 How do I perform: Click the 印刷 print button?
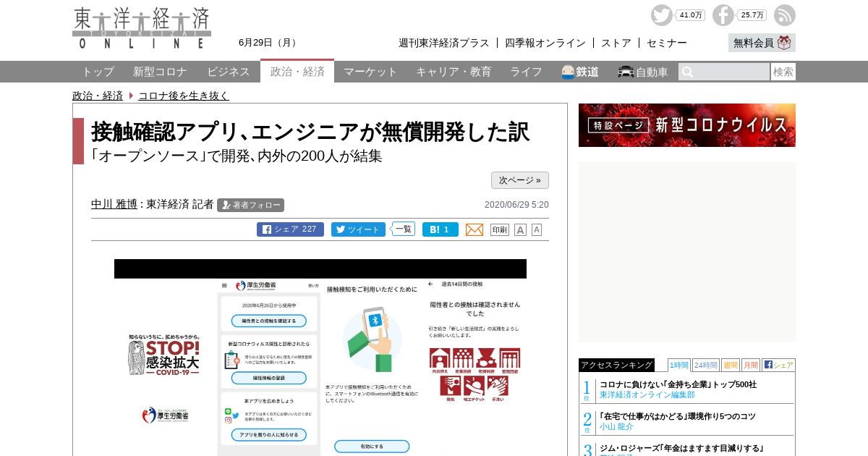pos(500,229)
